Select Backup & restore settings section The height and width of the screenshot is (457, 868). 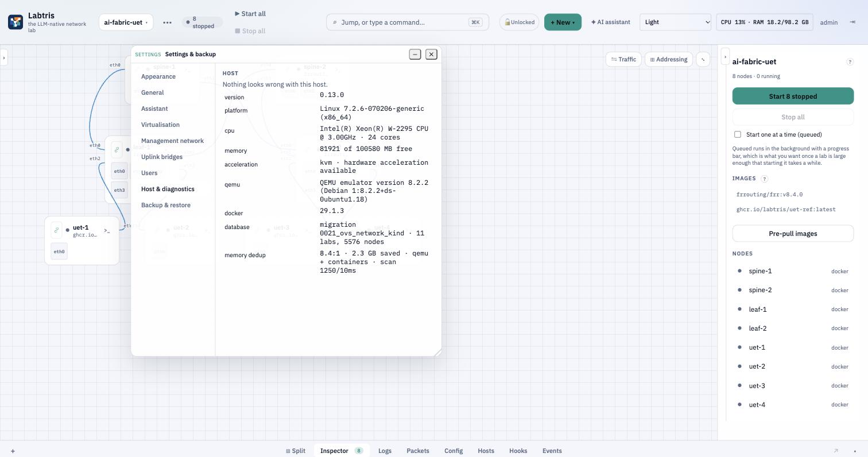point(166,205)
